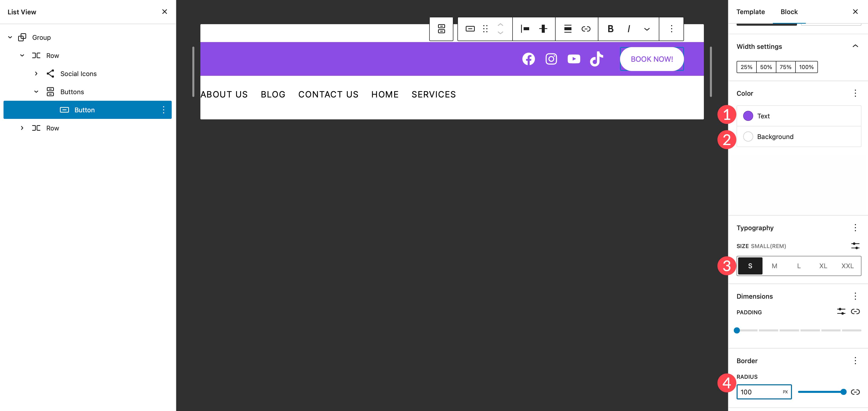
Task: Click the BOOK NOW button
Action: click(x=652, y=59)
